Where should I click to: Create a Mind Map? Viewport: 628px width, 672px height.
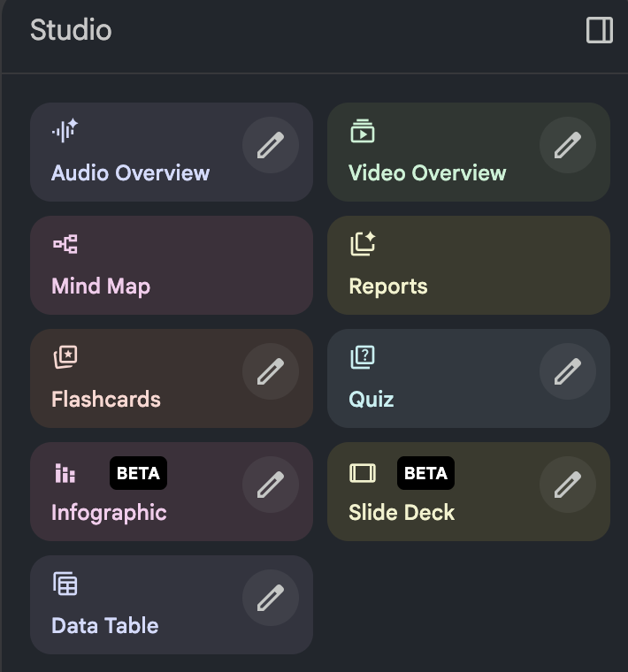point(172,265)
